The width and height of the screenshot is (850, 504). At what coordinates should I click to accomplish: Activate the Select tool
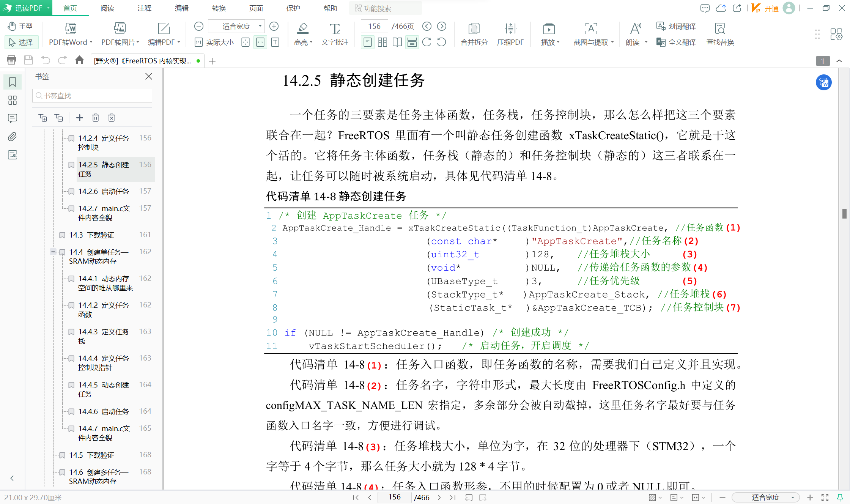pyautogui.click(x=21, y=42)
